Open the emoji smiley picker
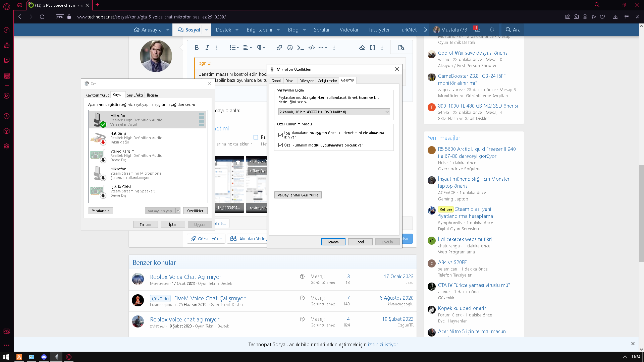The height and width of the screenshot is (362, 644). coord(290,48)
